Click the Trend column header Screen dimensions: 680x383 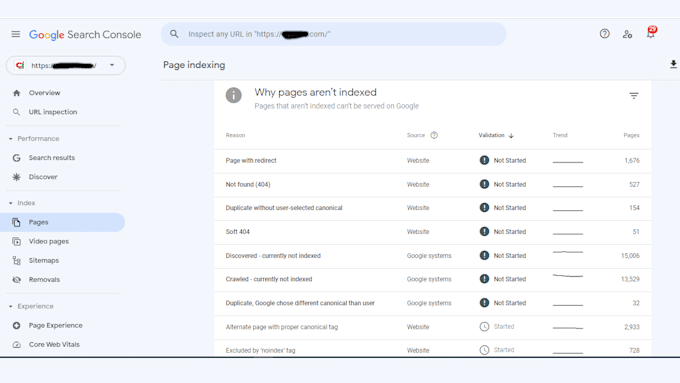(x=560, y=135)
